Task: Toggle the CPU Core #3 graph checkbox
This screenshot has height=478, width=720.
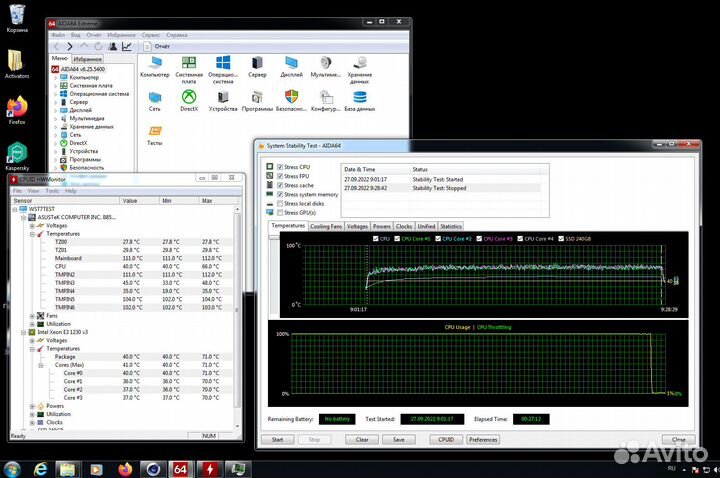Action: click(479, 239)
